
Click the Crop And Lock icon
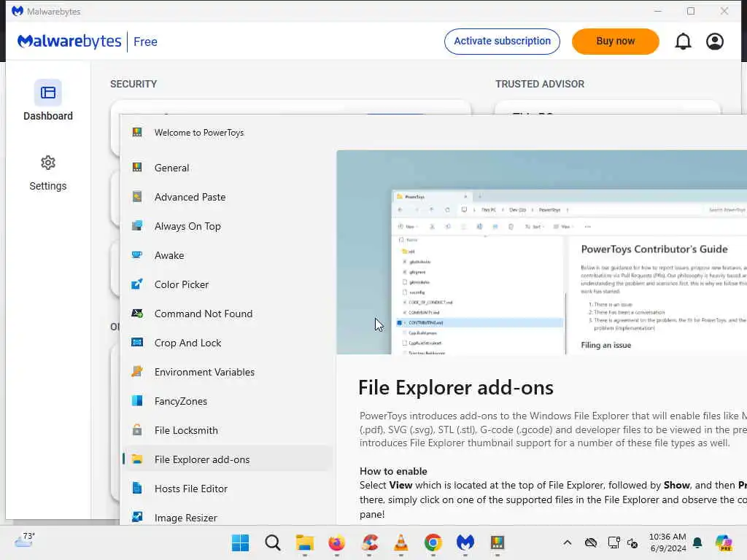[x=137, y=343]
